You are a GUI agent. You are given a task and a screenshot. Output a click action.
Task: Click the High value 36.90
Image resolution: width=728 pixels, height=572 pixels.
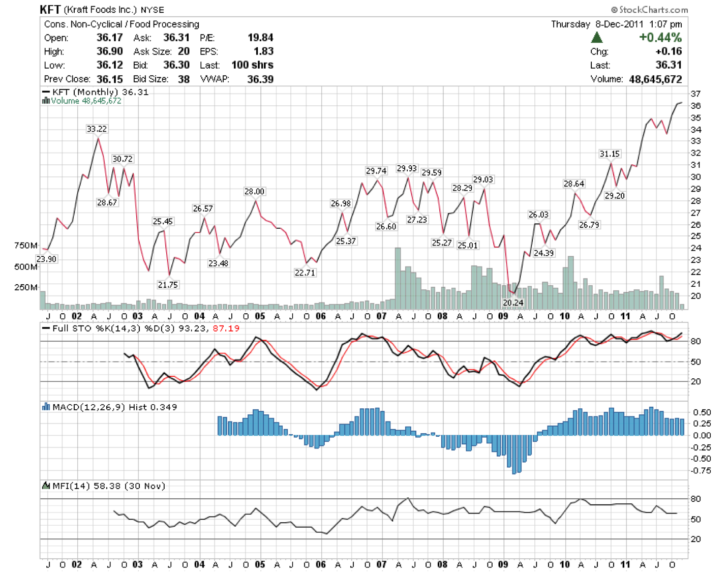pos(110,51)
